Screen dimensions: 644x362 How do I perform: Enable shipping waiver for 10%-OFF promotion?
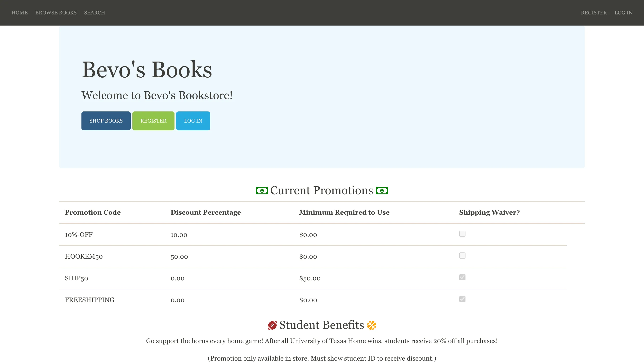(462, 234)
